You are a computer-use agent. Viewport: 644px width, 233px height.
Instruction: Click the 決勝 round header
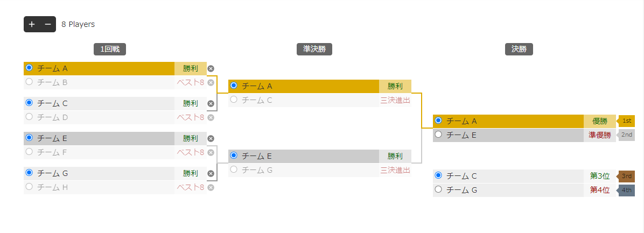[x=519, y=49]
